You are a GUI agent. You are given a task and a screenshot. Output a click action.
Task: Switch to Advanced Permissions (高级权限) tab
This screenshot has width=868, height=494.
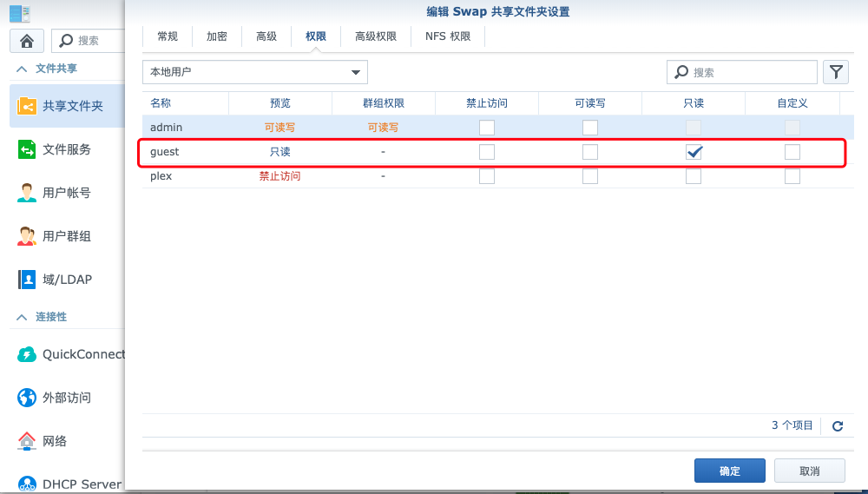point(376,36)
